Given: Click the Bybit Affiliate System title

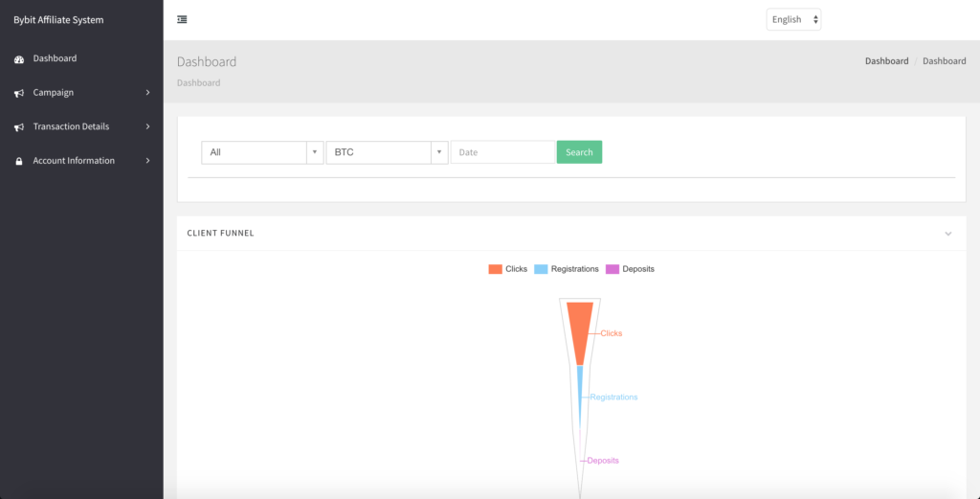Looking at the screenshot, I should [58, 20].
